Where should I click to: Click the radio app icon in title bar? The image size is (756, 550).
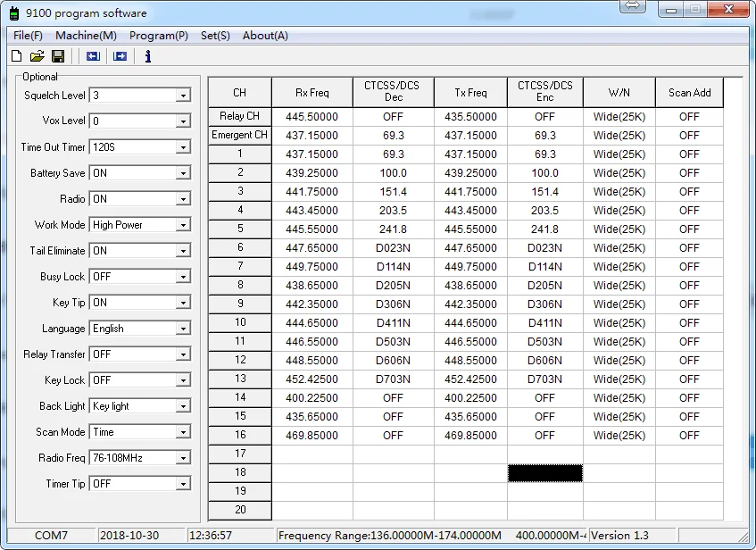[14, 13]
